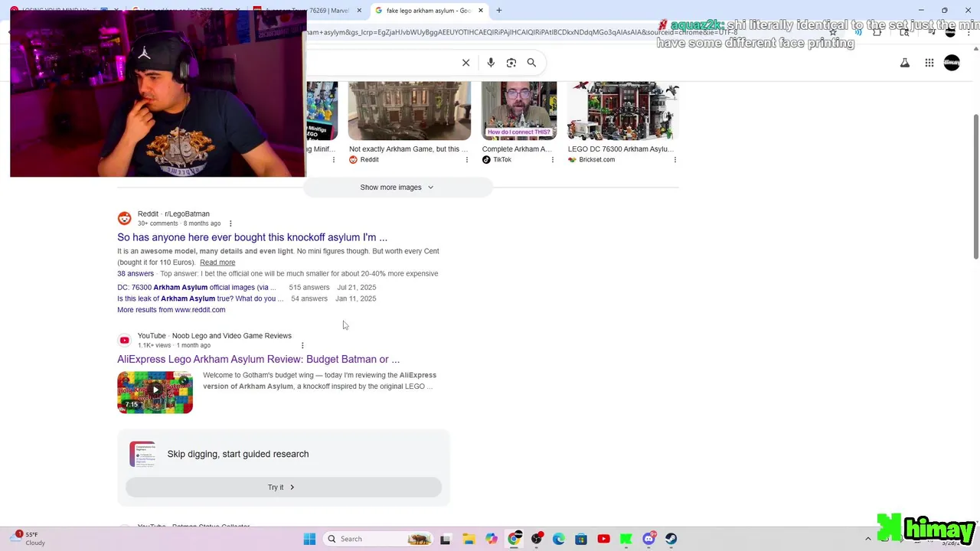Open AliExpress Lego Arkham Asylum Review link

pos(258,359)
